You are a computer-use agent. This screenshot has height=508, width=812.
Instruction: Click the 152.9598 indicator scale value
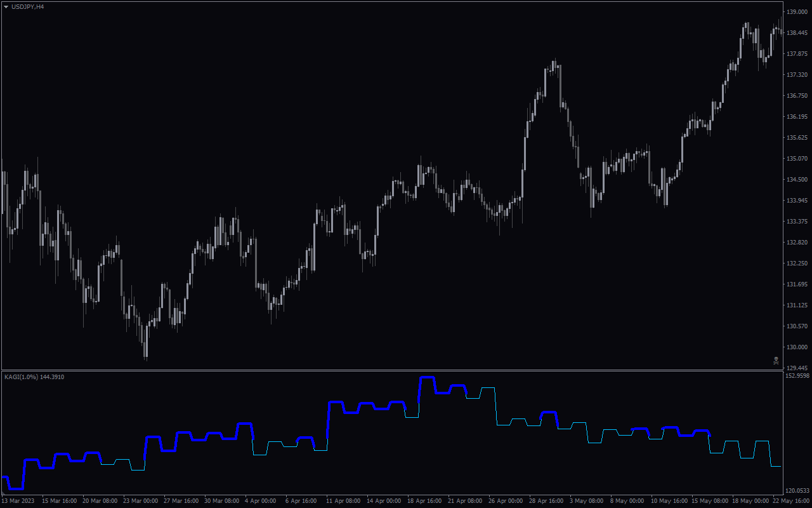coord(798,376)
